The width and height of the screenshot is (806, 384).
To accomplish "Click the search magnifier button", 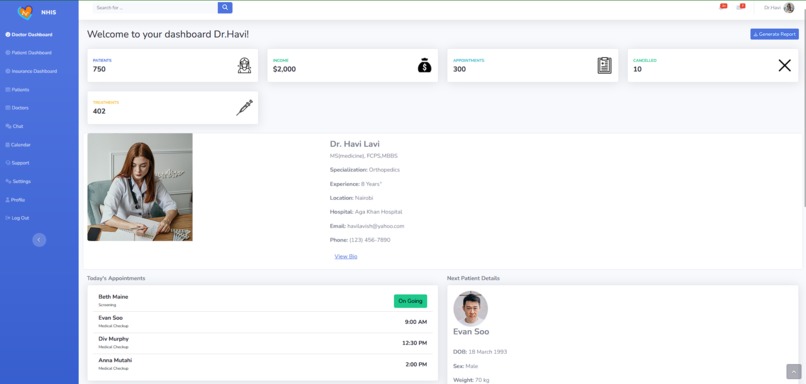I will 225,8.
